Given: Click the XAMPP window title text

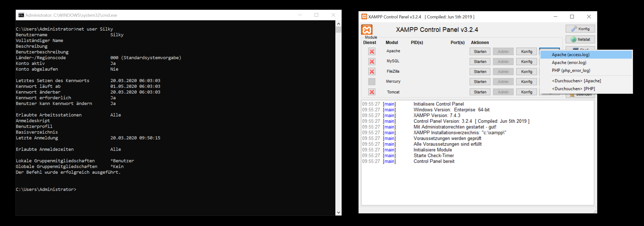Looking at the screenshot, I should click(421, 17).
